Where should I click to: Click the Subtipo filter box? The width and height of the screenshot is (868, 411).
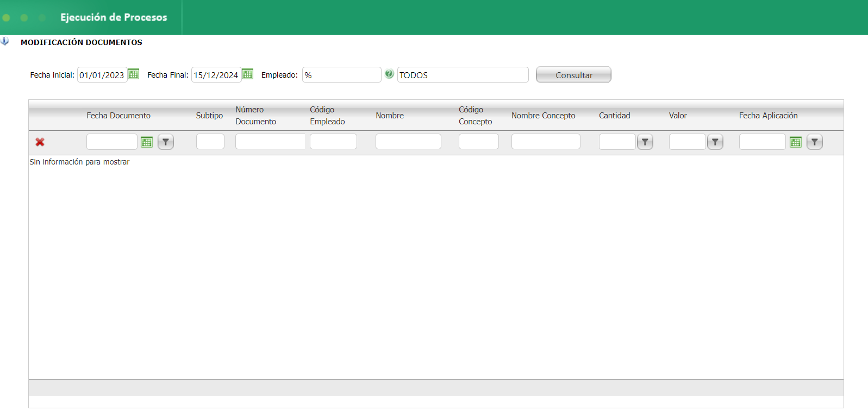[x=210, y=142]
